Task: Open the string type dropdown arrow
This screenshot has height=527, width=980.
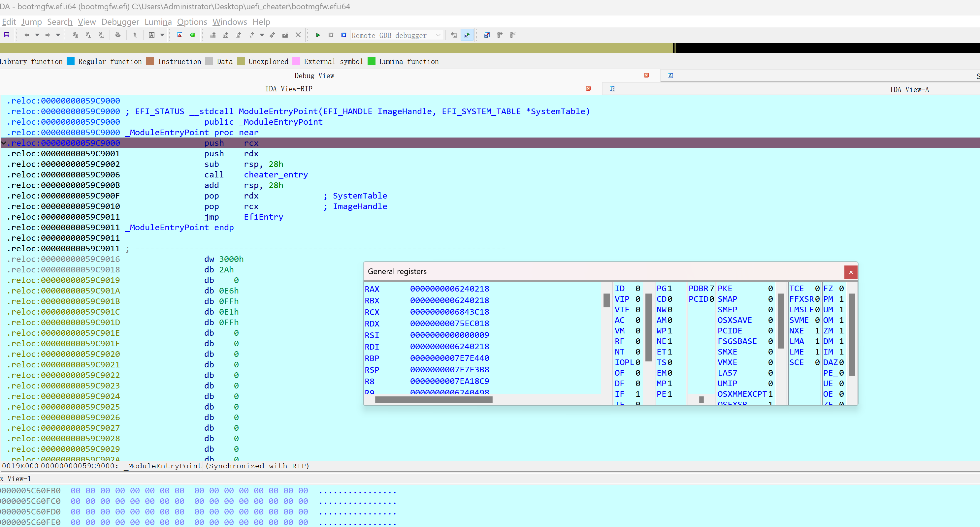Action: click(262, 35)
